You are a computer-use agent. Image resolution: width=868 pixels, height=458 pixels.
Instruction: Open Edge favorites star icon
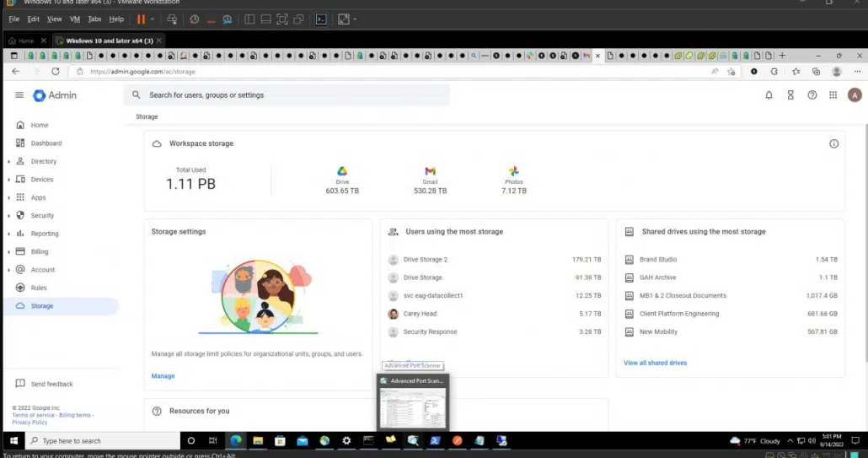pos(796,72)
